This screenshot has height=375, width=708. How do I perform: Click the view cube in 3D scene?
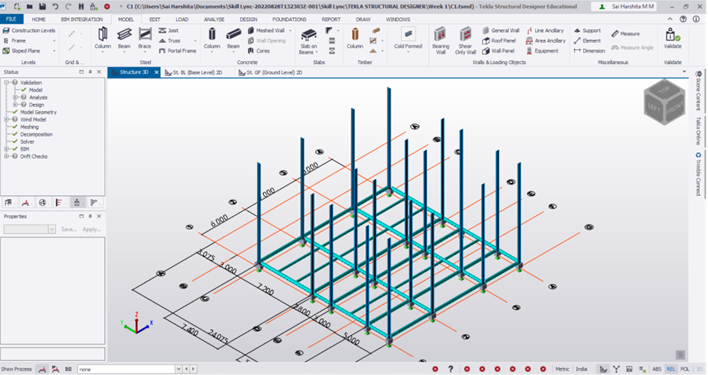664,102
